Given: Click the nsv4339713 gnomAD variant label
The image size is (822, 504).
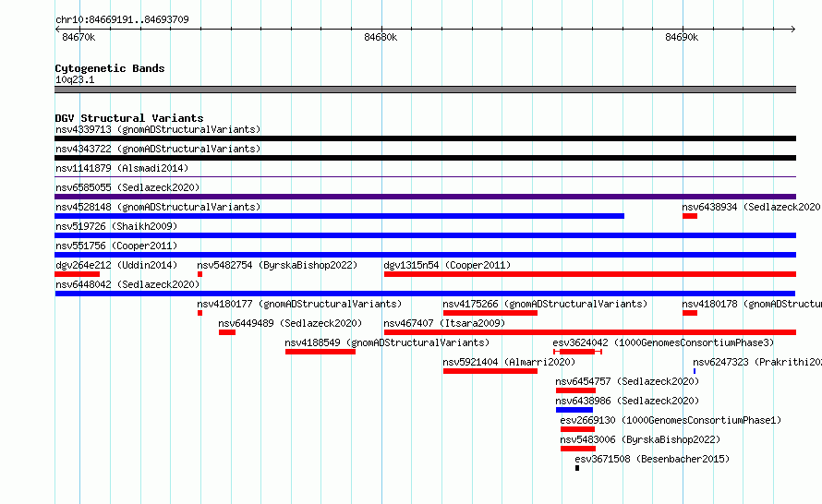Looking at the screenshot, I should [x=158, y=129].
